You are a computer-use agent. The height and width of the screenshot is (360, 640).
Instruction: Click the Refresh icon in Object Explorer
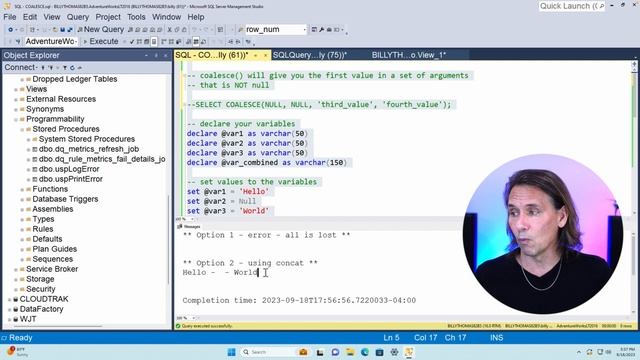72,68
